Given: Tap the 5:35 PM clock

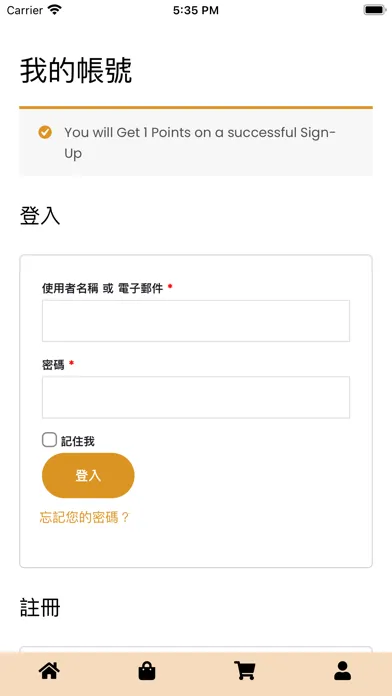Looking at the screenshot, I should (196, 10).
